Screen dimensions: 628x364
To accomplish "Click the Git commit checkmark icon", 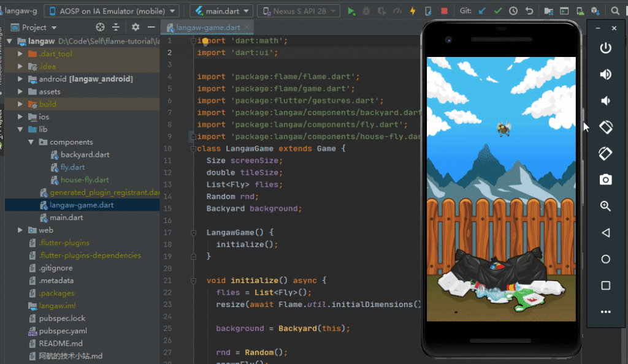I will click(x=498, y=11).
